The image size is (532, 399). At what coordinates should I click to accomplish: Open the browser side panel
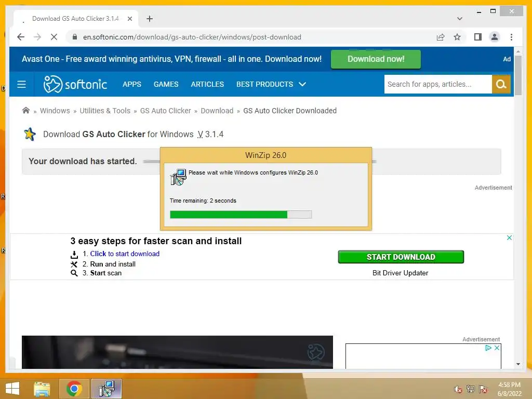coord(478,37)
